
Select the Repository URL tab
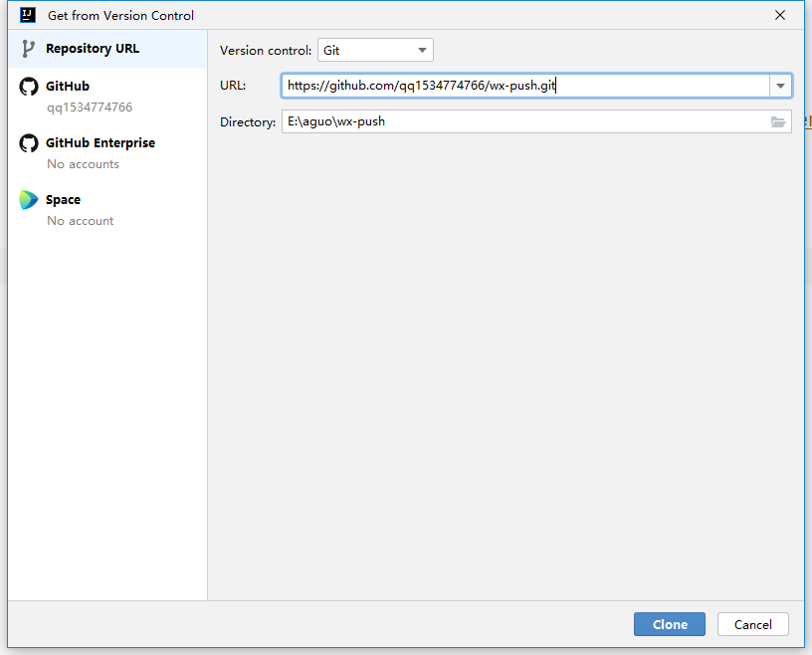107,49
